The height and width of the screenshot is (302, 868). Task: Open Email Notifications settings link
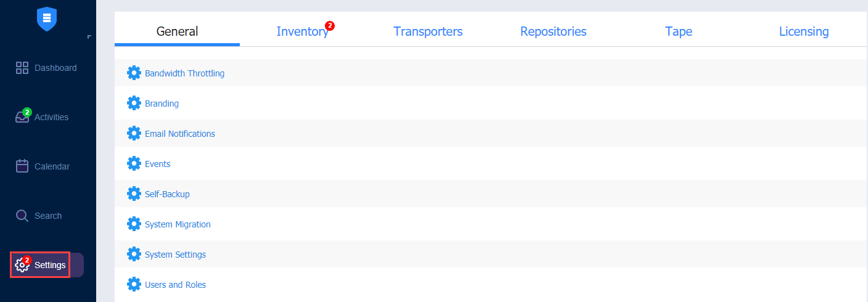click(x=180, y=133)
